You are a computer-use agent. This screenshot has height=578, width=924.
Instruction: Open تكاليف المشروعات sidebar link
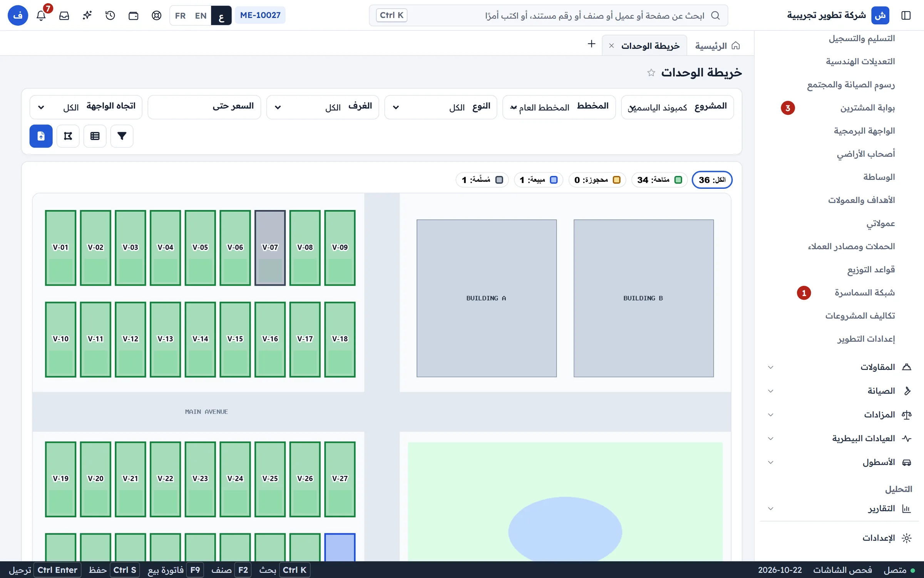[x=860, y=316]
